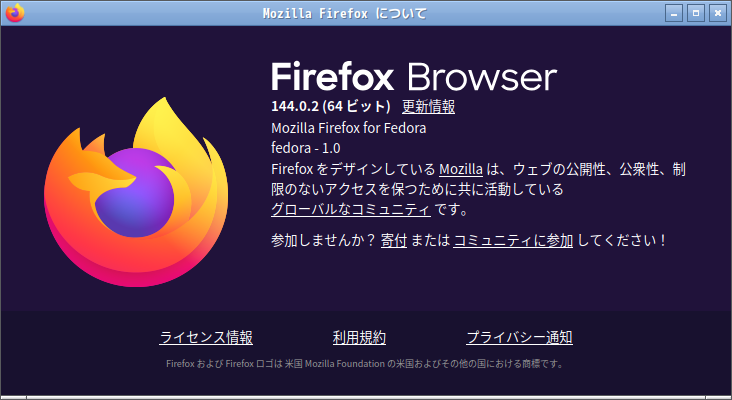Click the version text 144.0.2 (64 ビット)

331,106
